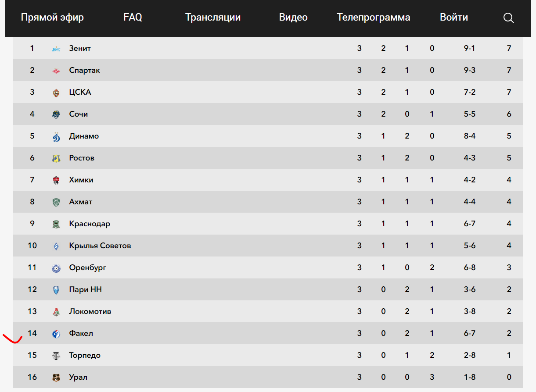The height and width of the screenshot is (392, 536).
Task: Select the Крылья Советов team name
Action: tap(100, 246)
